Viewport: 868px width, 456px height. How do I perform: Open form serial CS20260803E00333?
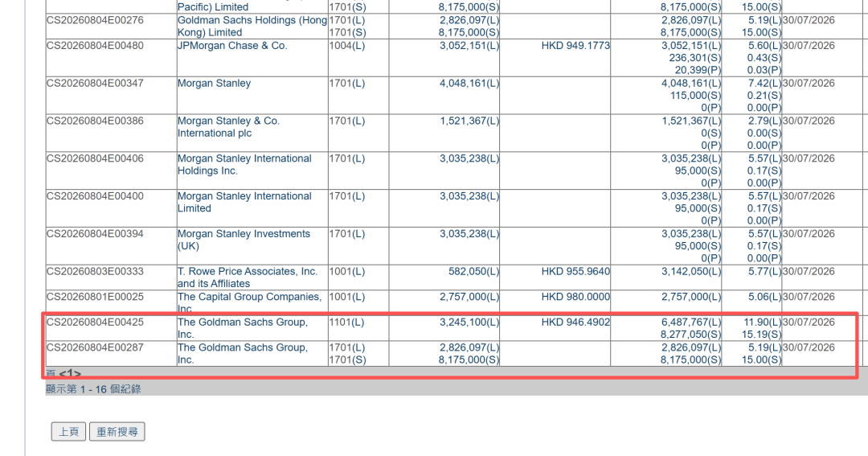click(x=95, y=272)
